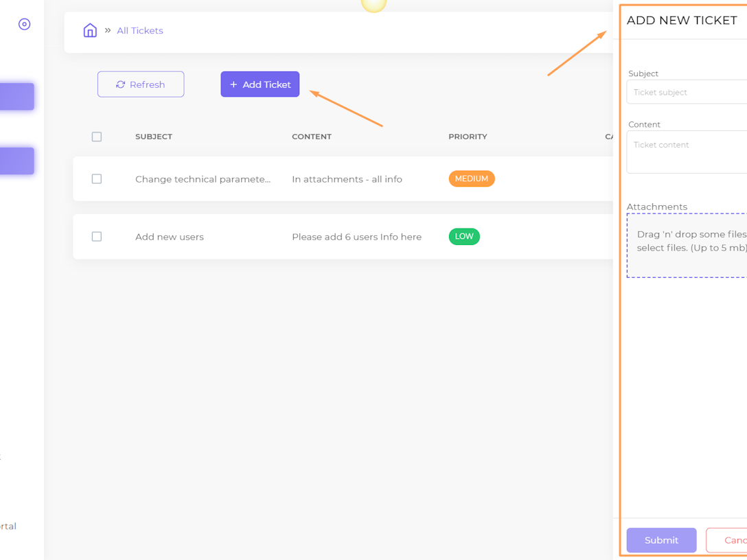Click the CONTENT column header
The width and height of the screenshot is (747, 560).
tap(312, 137)
